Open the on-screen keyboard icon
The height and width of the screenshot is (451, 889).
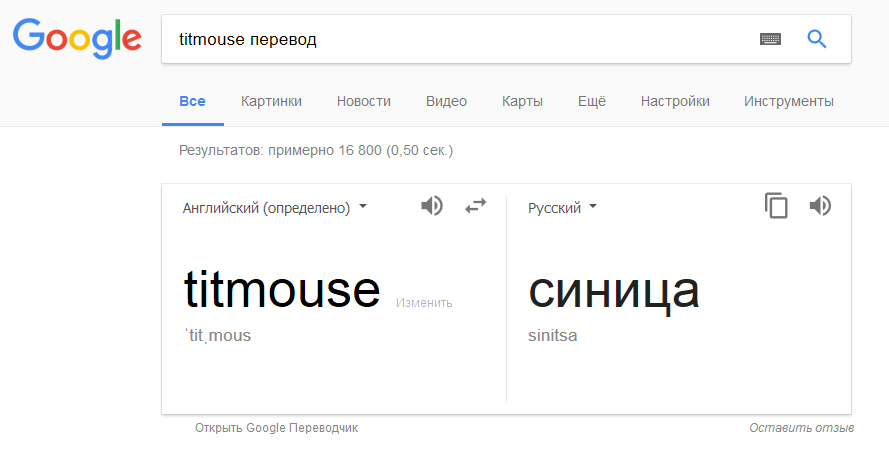pos(769,39)
